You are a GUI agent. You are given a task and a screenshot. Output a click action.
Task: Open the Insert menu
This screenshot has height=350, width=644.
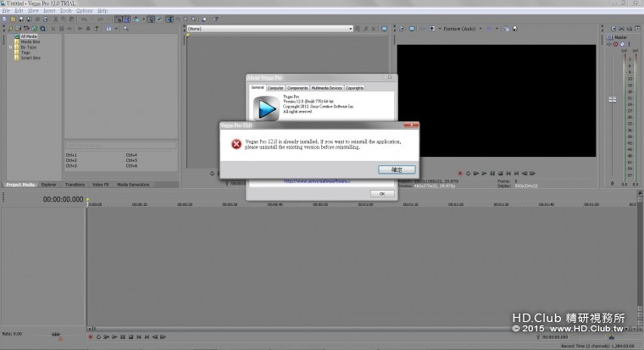point(49,10)
